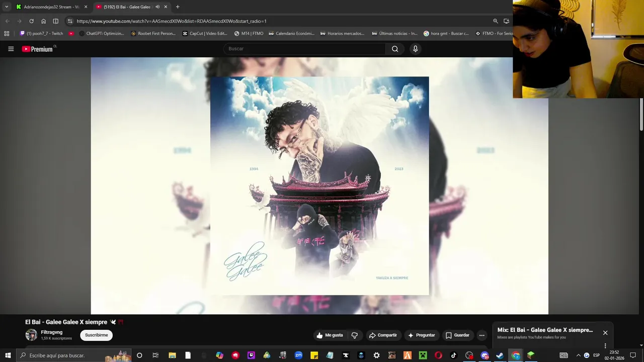644x362 pixels.
Task: Change the ESP input language indicator
Action: tap(596, 355)
